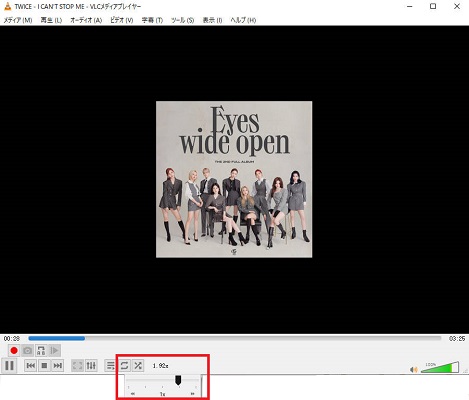
Task: Open the ビデオ (V) menu
Action: 122,20
